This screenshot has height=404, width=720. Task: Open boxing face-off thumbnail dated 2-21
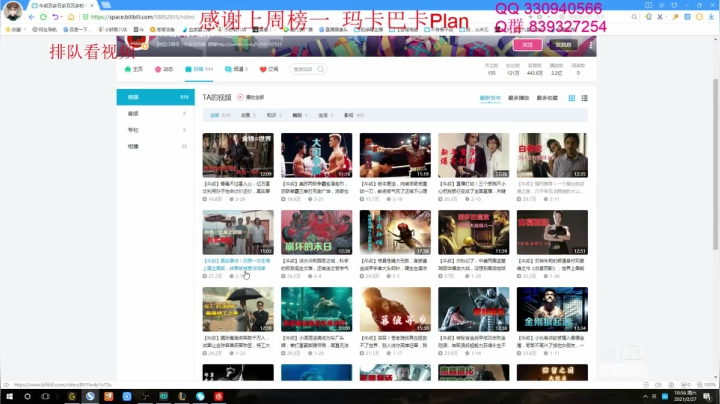click(x=316, y=155)
